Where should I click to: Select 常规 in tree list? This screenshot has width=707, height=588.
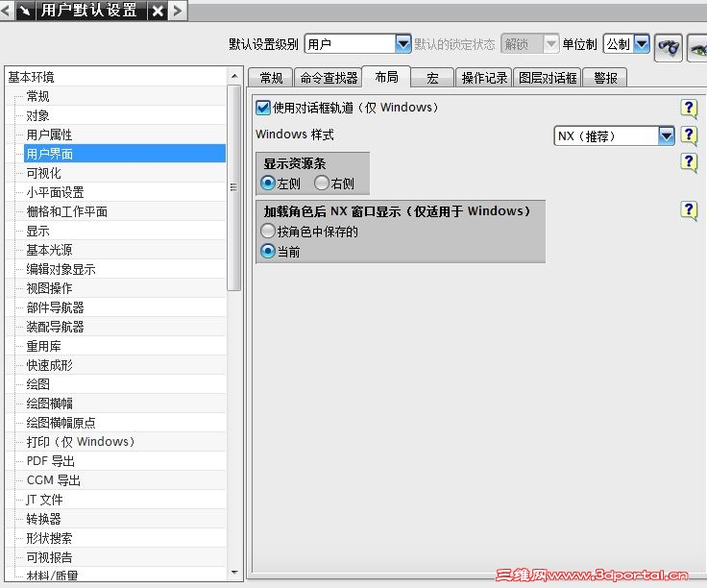click(x=37, y=96)
